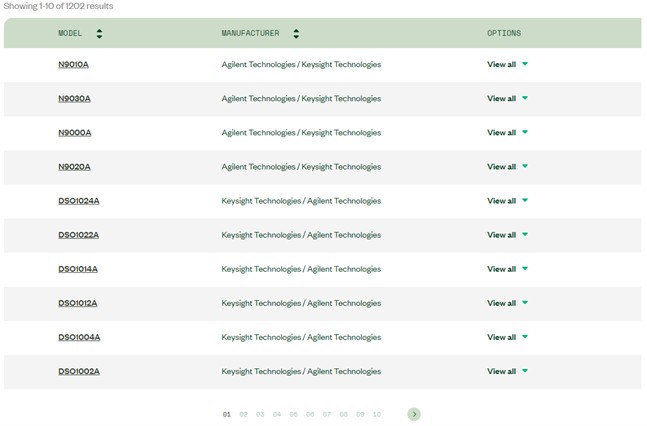Open the N9000A model link
Viewport: 647px width, 426px height.
[x=74, y=133]
